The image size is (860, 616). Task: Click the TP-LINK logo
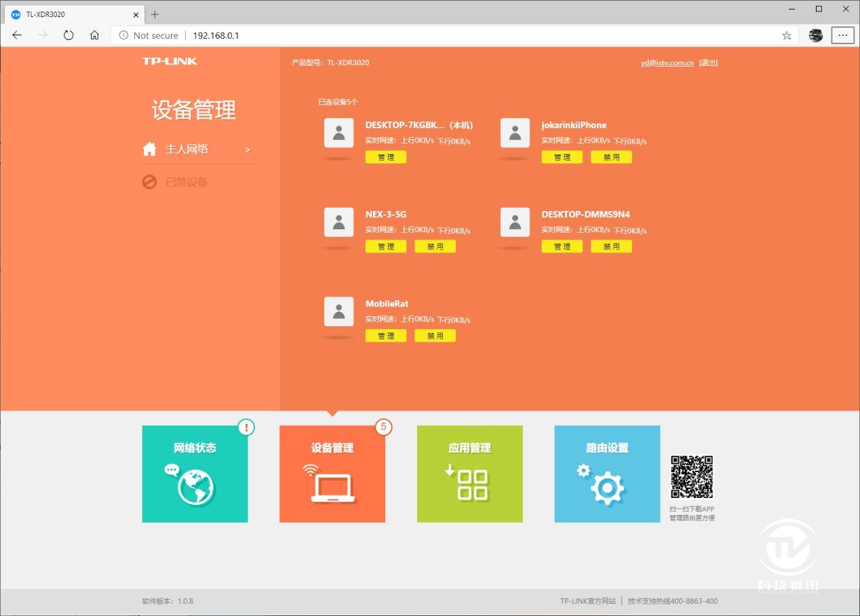coord(170,60)
